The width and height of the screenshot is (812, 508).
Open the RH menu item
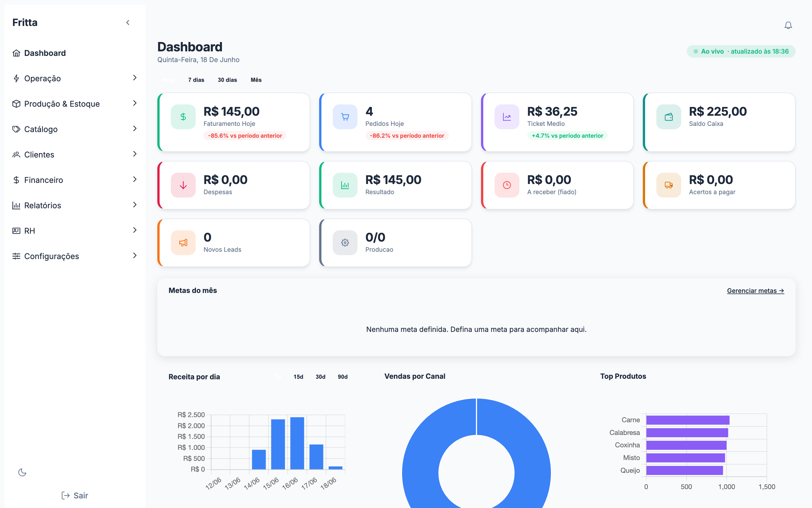[75, 231]
